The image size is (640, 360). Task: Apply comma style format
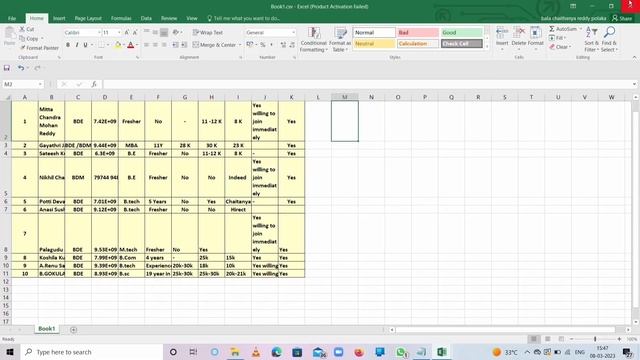(x=271, y=45)
